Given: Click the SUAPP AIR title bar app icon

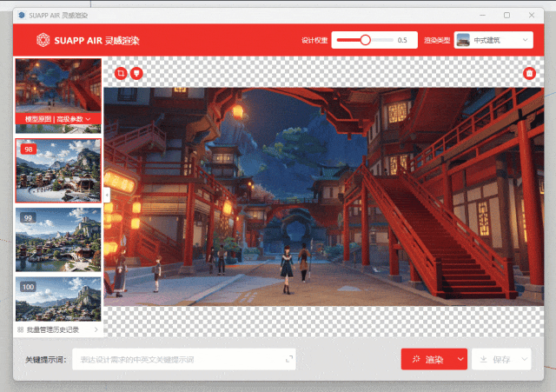Looking at the screenshot, I should [22, 15].
